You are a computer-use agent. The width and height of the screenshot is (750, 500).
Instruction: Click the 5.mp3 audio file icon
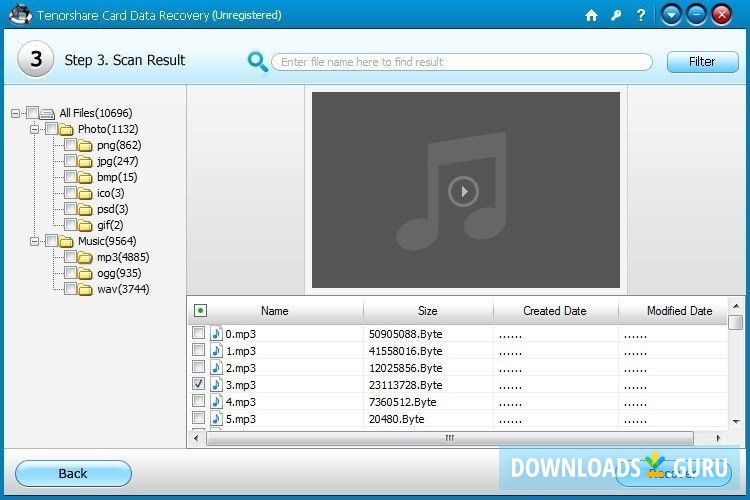[216, 419]
